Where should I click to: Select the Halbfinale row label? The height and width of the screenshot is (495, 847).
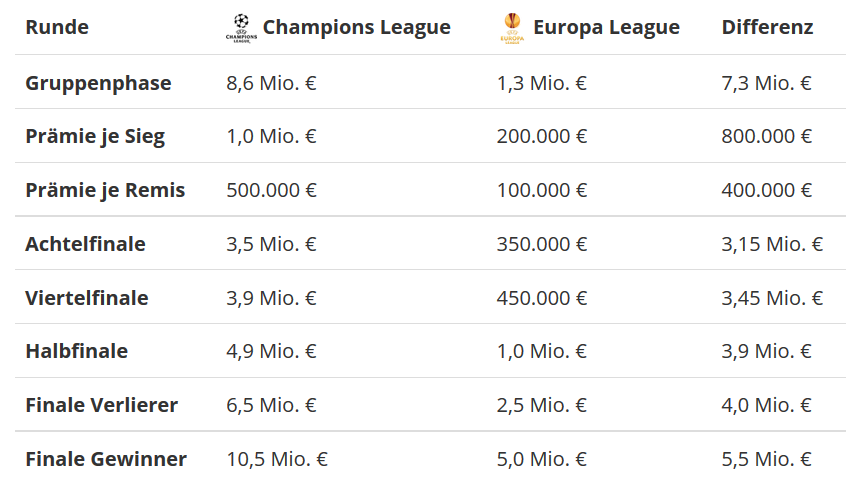tap(76, 352)
